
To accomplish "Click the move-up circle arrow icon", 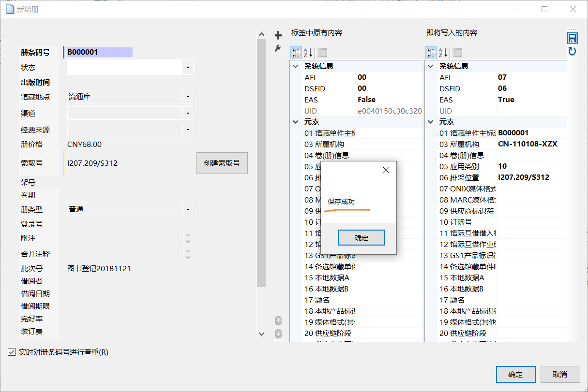I will tap(278, 320).
